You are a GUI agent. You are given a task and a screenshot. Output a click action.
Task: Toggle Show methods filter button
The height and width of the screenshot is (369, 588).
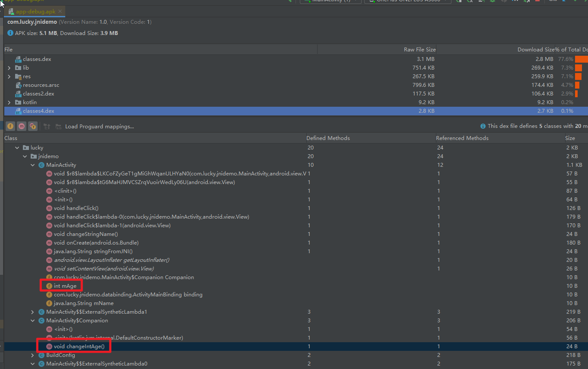[x=22, y=126]
